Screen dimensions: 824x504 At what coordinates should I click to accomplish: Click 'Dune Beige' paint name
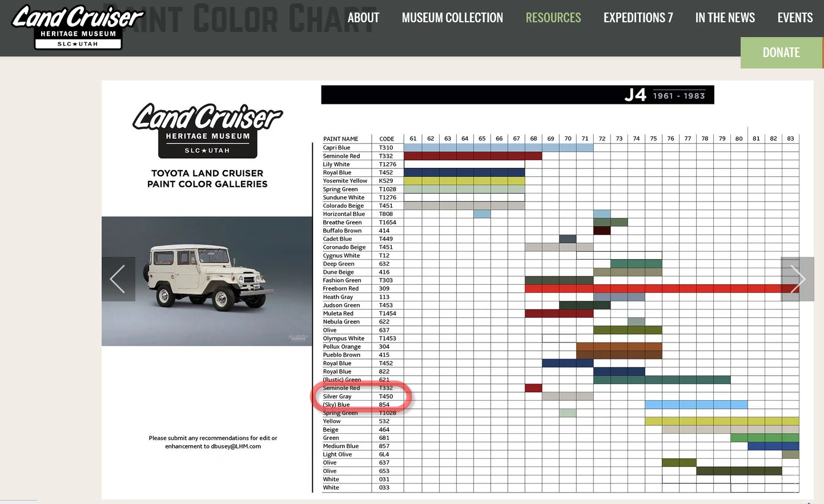(338, 272)
